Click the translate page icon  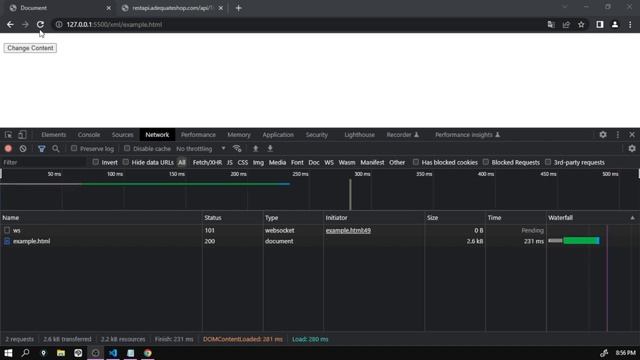(551, 24)
